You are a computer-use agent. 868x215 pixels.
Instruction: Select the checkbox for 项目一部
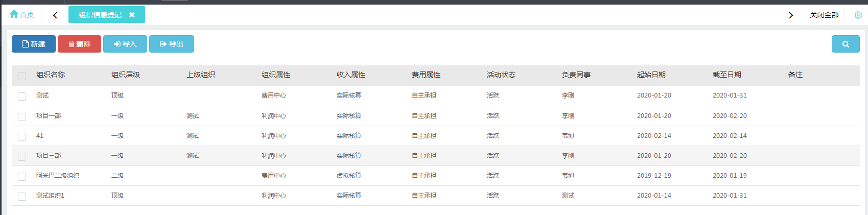click(x=22, y=116)
